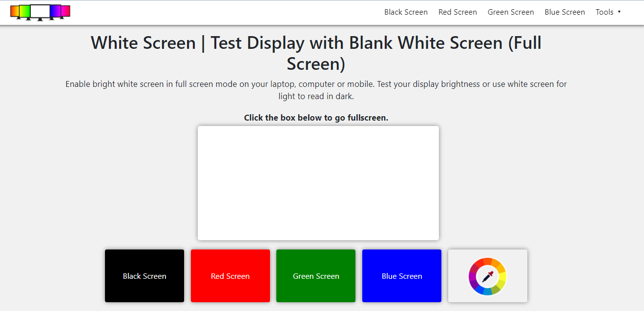644x311 pixels.
Task: Click the purple monitor in the logo
Action: [x=55, y=11]
